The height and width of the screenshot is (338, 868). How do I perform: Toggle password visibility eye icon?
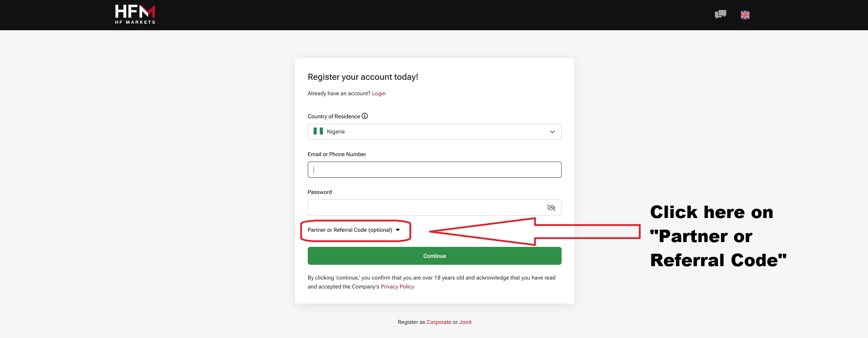pos(551,208)
